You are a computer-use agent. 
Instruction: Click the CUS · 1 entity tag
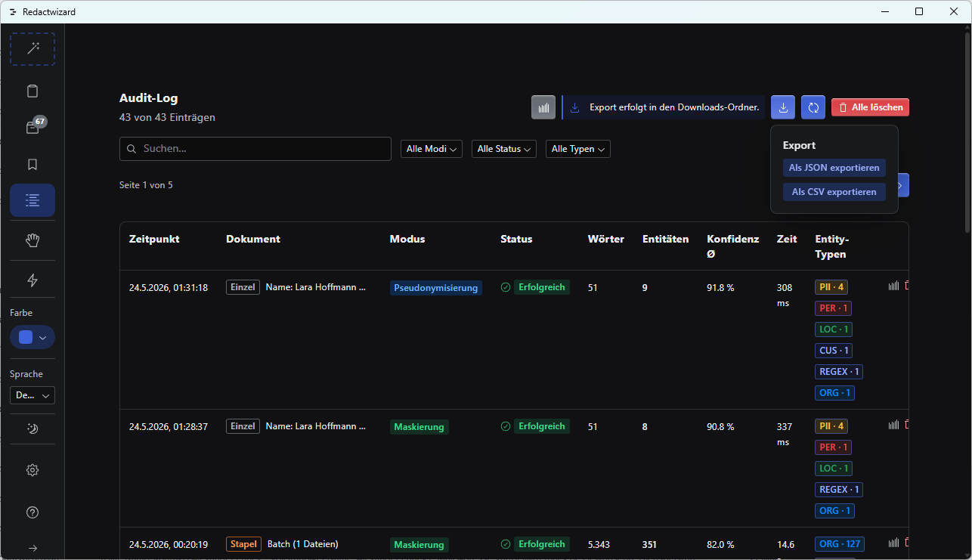(x=834, y=351)
